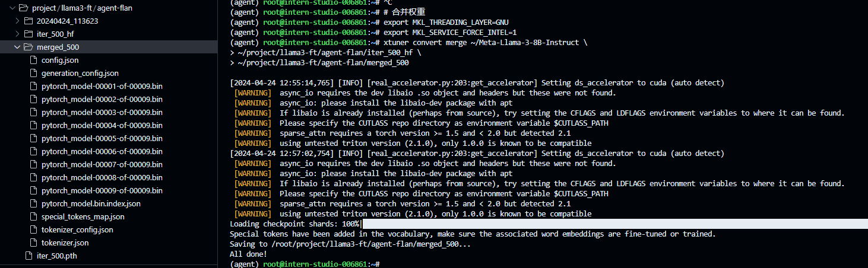This screenshot has height=268, width=868.
Task: Select tokenizer_config.json in explorer
Action: pos(77,230)
